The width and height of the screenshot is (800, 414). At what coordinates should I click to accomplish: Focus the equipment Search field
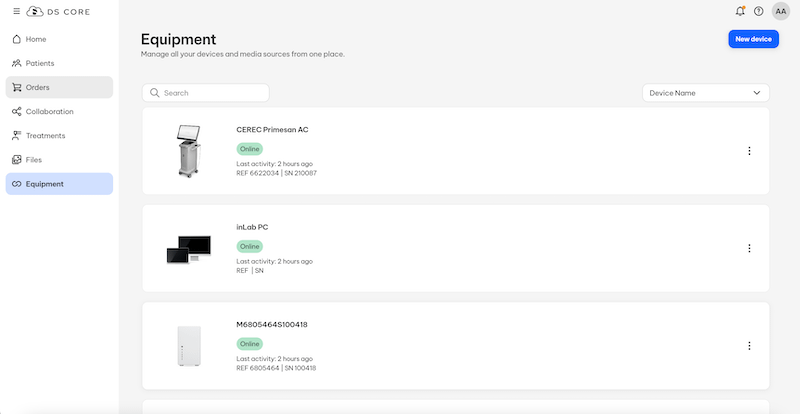pos(213,93)
